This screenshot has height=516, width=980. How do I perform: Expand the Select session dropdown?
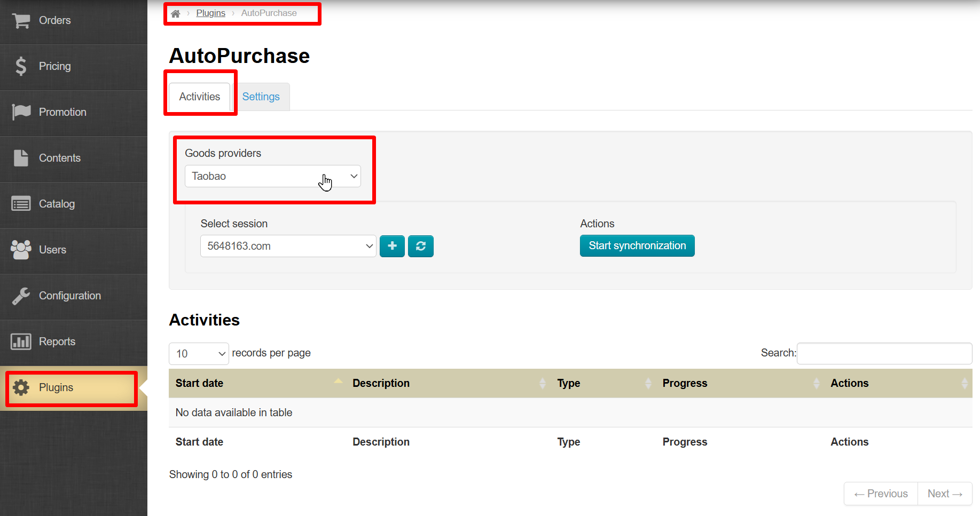288,246
